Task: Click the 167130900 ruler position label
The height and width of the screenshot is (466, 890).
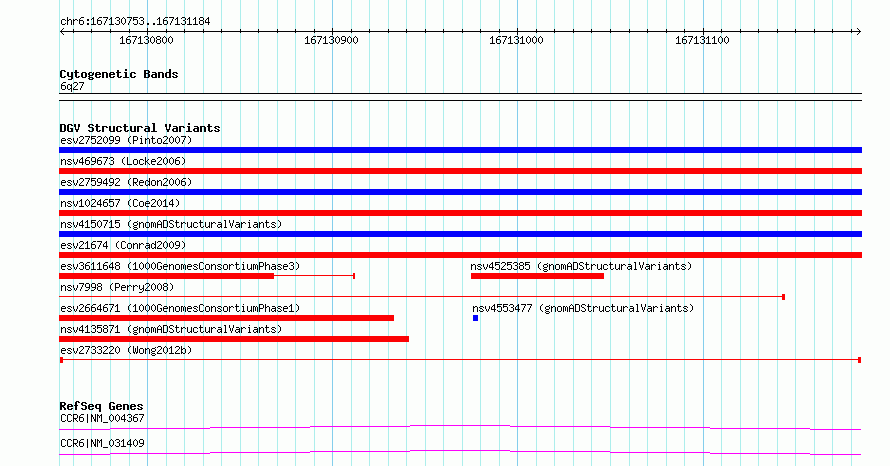Action: (x=331, y=40)
